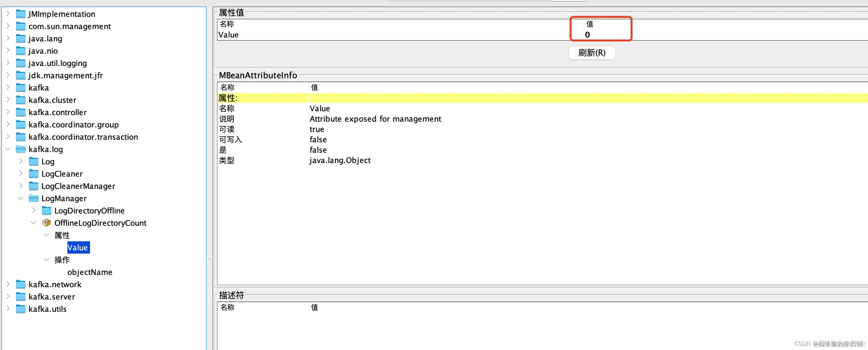Click the kafka.server folder icon
The height and width of the screenshot is (350, 868).
pyautogui.click(x=21, y=297)
